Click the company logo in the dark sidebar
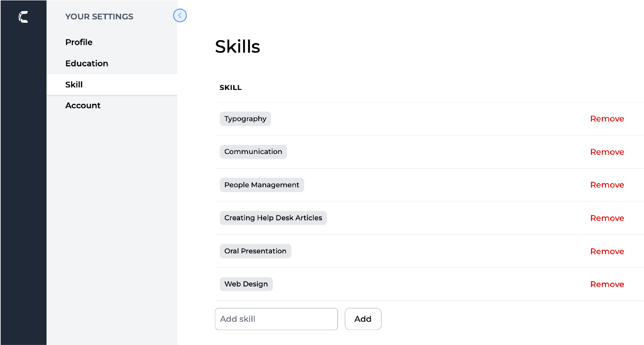The height and width of the screenshot is (345, 644). click(x=23, y=17)
